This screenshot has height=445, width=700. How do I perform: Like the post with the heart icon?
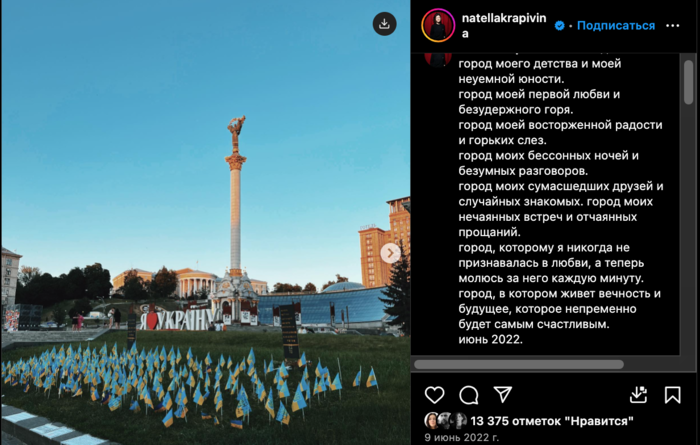point(434,395)
